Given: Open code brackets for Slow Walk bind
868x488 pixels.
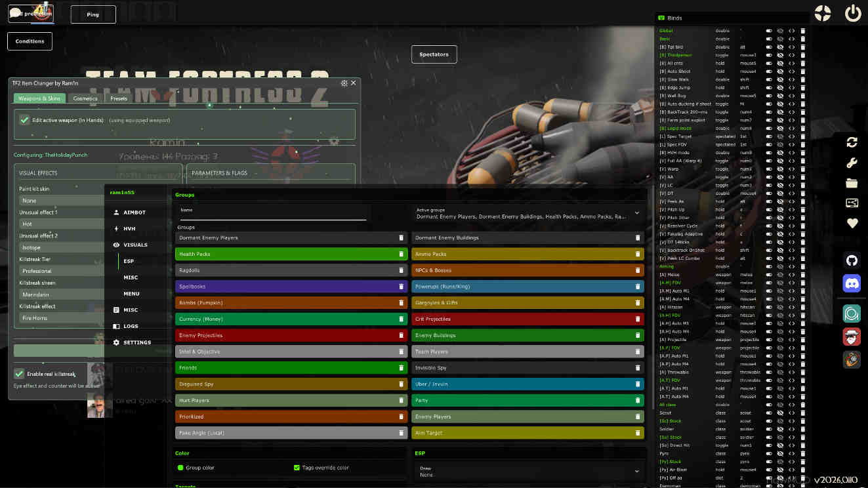Looking at the screenshot, I should click(x=791, y=79).
